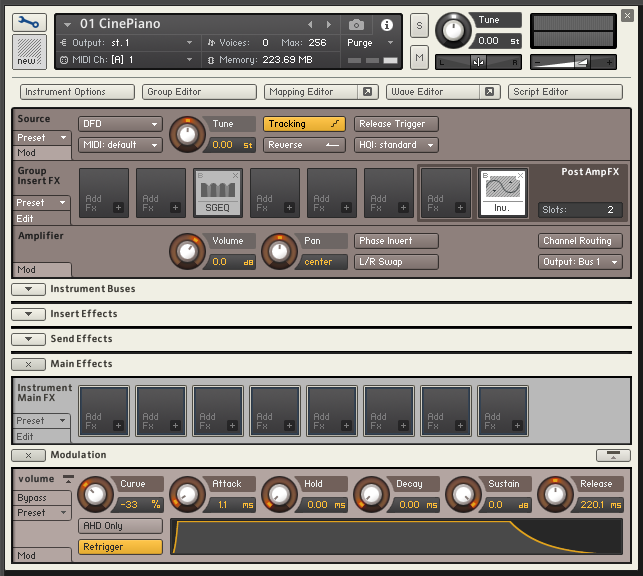Viewport: 643px width, 576px height.
Task: Add Fx in first Instrument Main FX slot
Action: pos(104,411)
